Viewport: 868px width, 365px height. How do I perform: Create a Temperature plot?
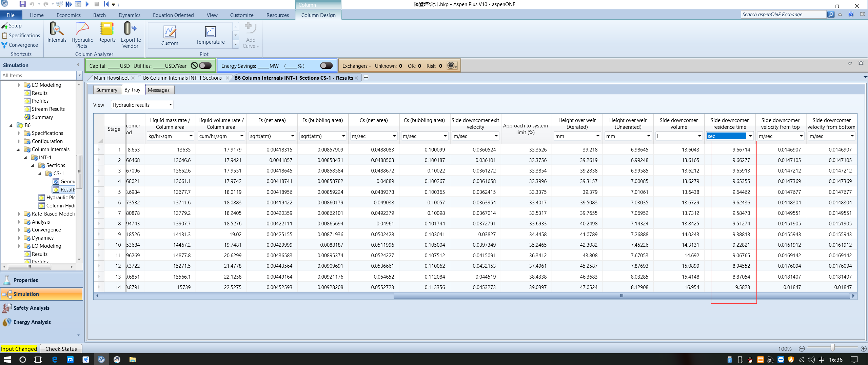tap(210, 36)
